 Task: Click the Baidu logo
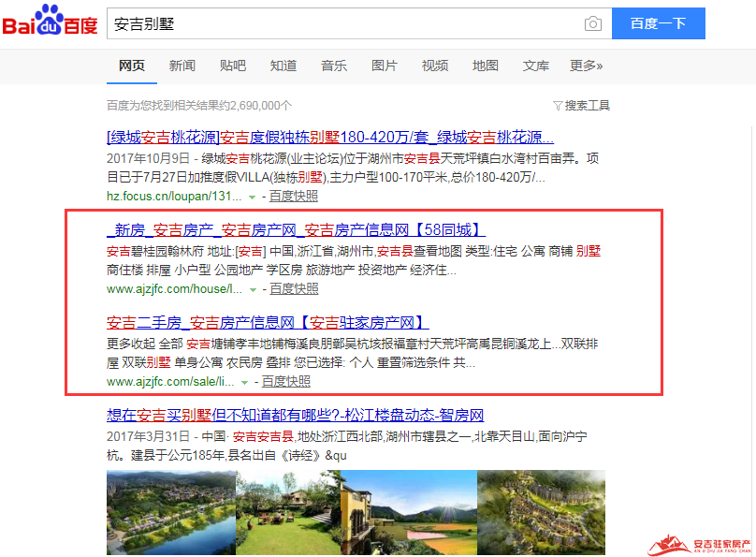pyautogui.click(x=51, y=21)
